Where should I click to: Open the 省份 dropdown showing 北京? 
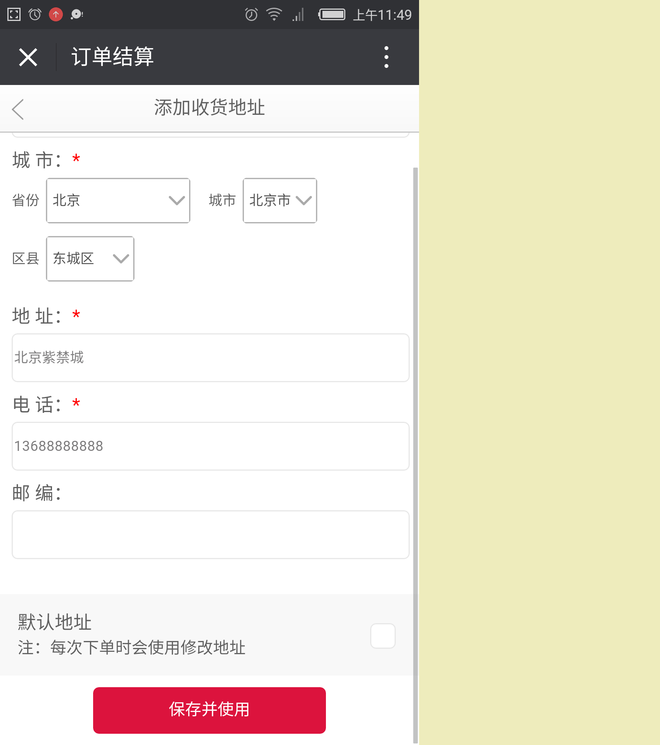click(x=118, y=201)
